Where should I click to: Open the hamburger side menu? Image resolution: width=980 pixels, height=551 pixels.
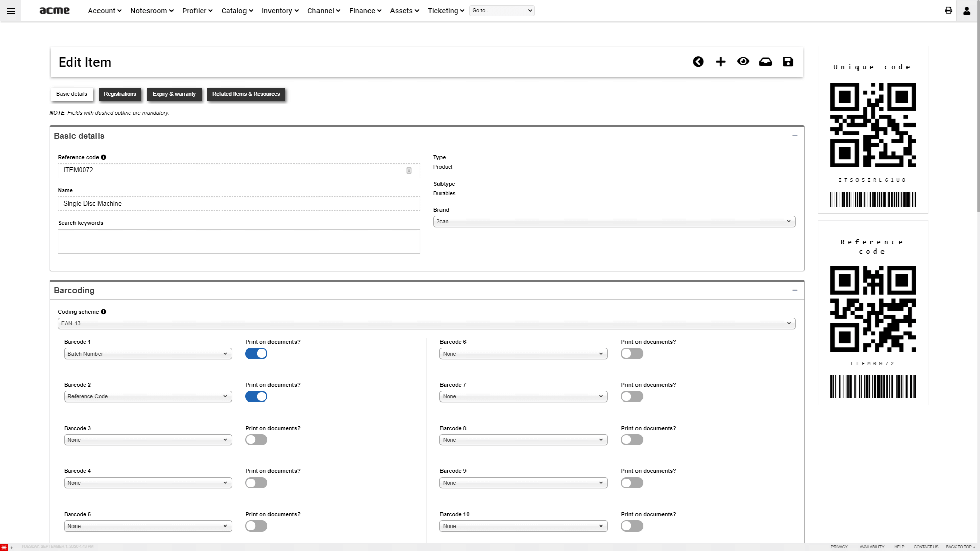11,11
